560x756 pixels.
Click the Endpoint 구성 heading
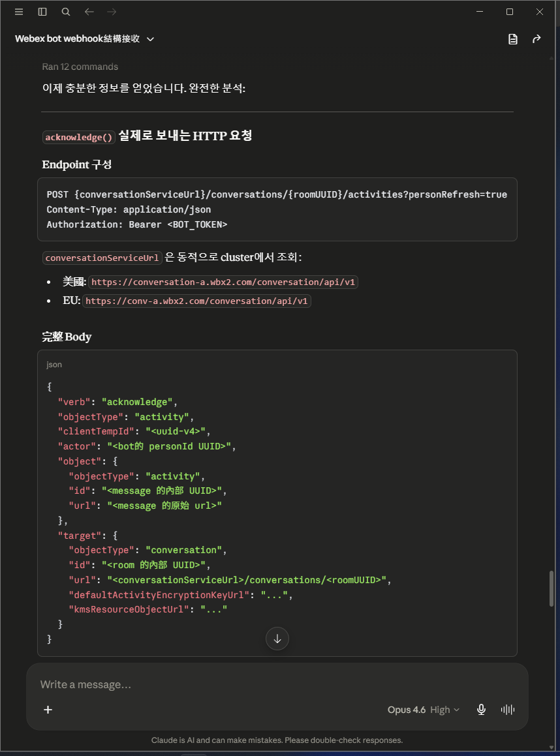[77, 164]
